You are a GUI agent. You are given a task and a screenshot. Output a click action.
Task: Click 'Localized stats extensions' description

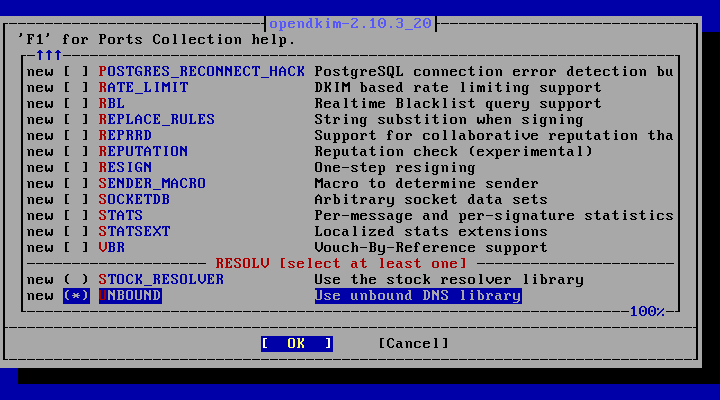(x=431, y=231)
